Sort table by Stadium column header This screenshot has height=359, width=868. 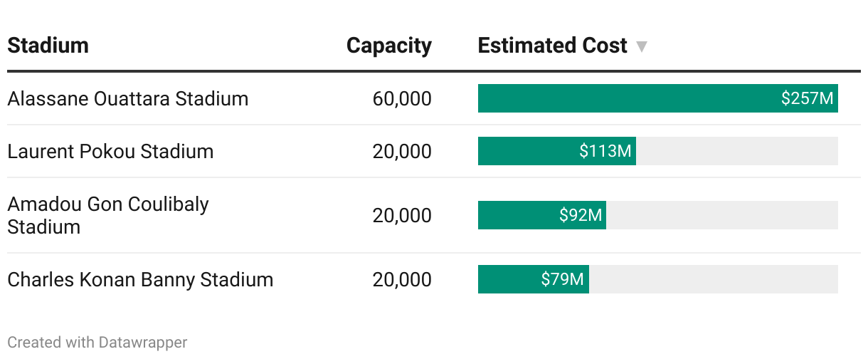coord(48,46)
